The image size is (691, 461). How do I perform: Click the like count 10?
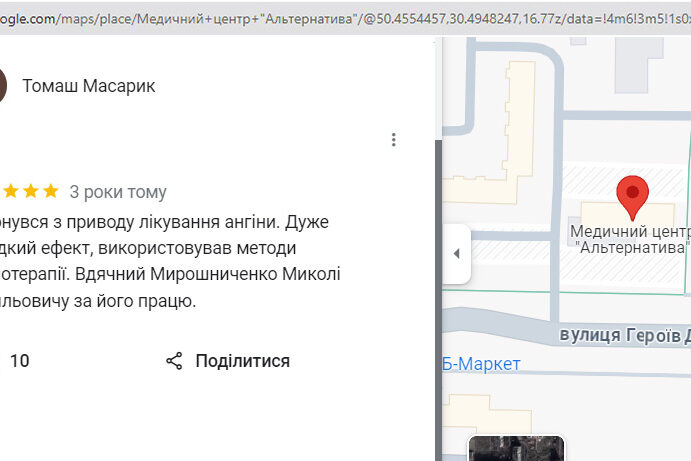19,361
